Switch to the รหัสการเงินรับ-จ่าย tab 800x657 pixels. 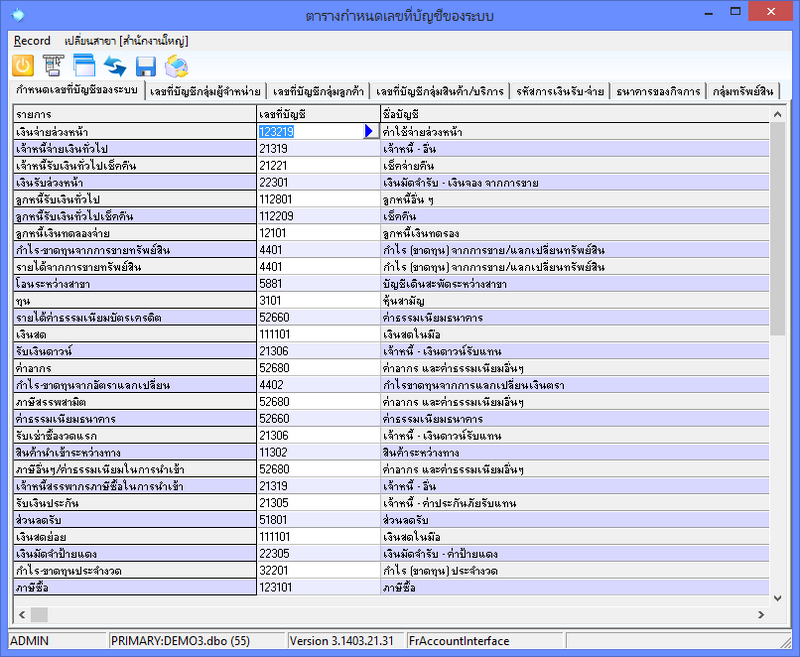coord(560,91)
